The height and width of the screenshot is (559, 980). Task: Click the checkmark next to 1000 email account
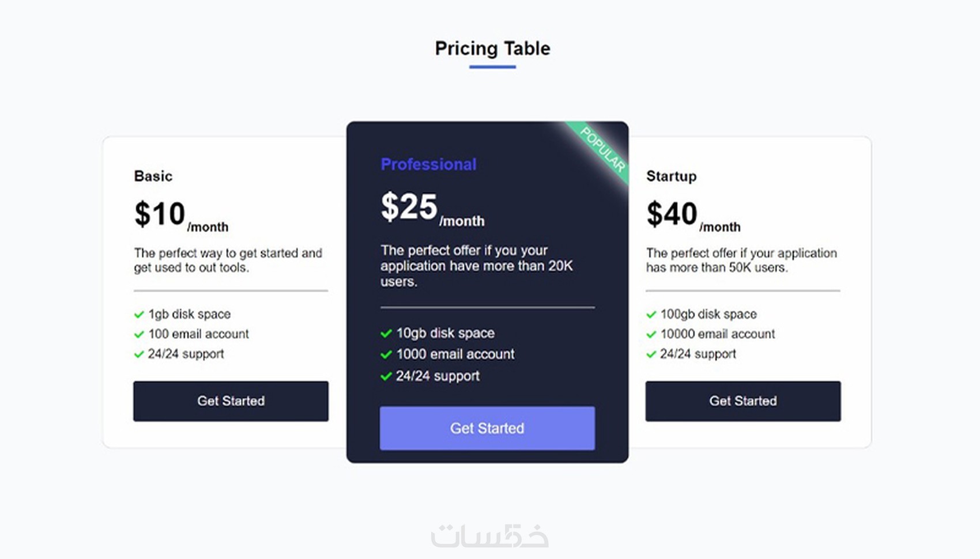point(386,354)
